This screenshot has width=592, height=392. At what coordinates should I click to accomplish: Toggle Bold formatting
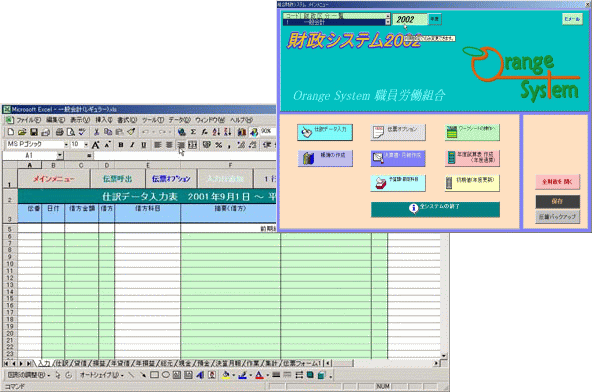[121, 145]
